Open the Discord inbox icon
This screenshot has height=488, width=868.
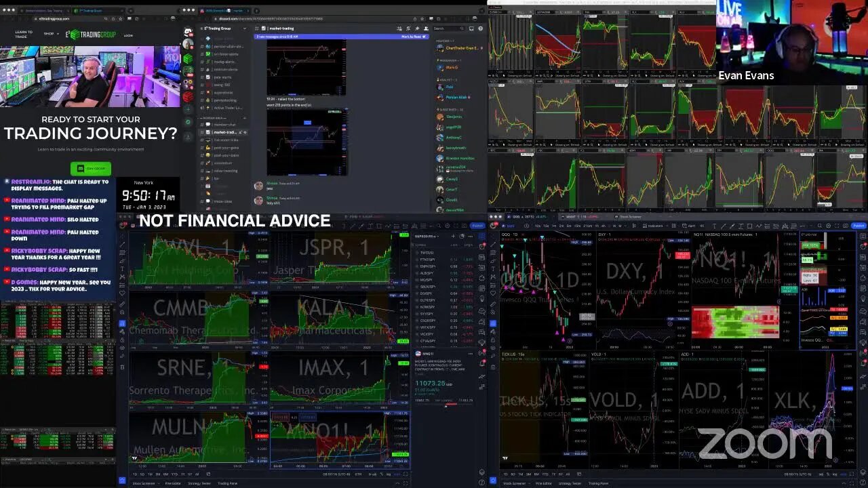tap(471, 28)
